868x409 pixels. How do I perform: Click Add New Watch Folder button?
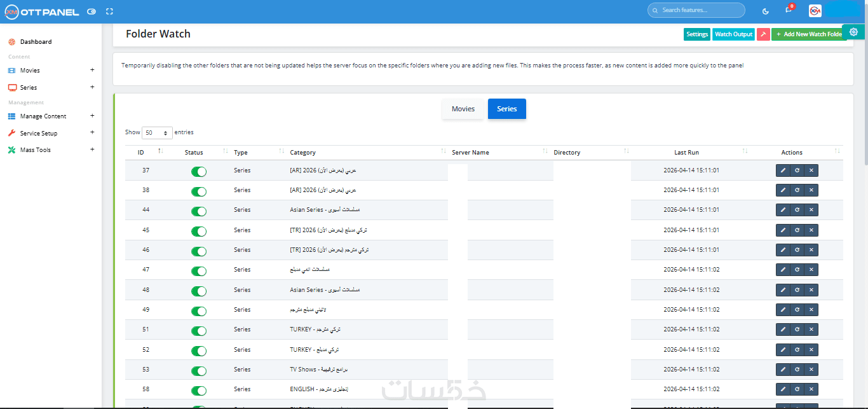click(809, 34)
